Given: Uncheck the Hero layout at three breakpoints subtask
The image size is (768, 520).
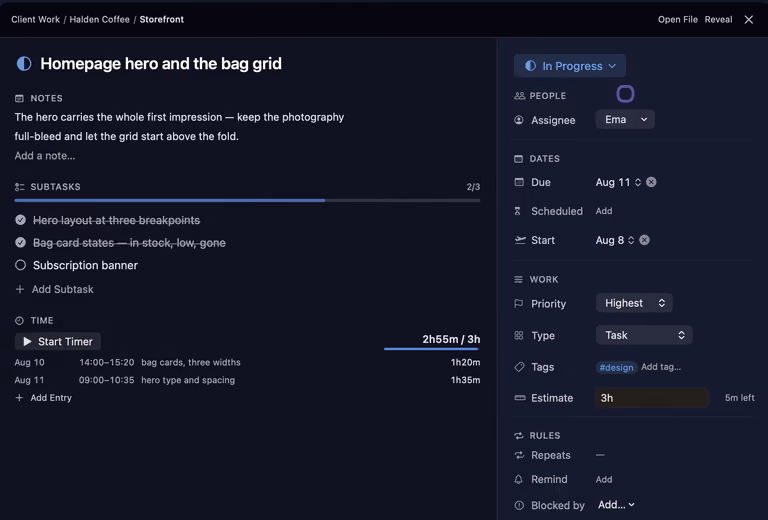Looking at the screenshot, I should (20, 220).
